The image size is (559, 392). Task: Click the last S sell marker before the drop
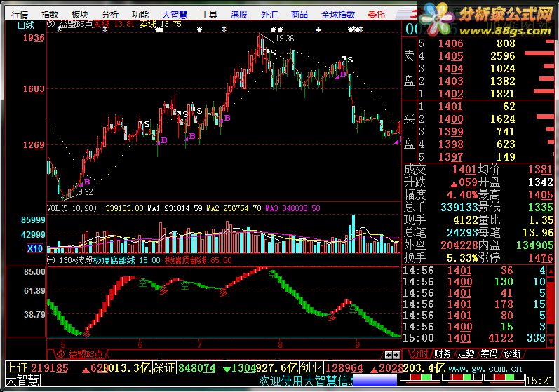[350, 60]
